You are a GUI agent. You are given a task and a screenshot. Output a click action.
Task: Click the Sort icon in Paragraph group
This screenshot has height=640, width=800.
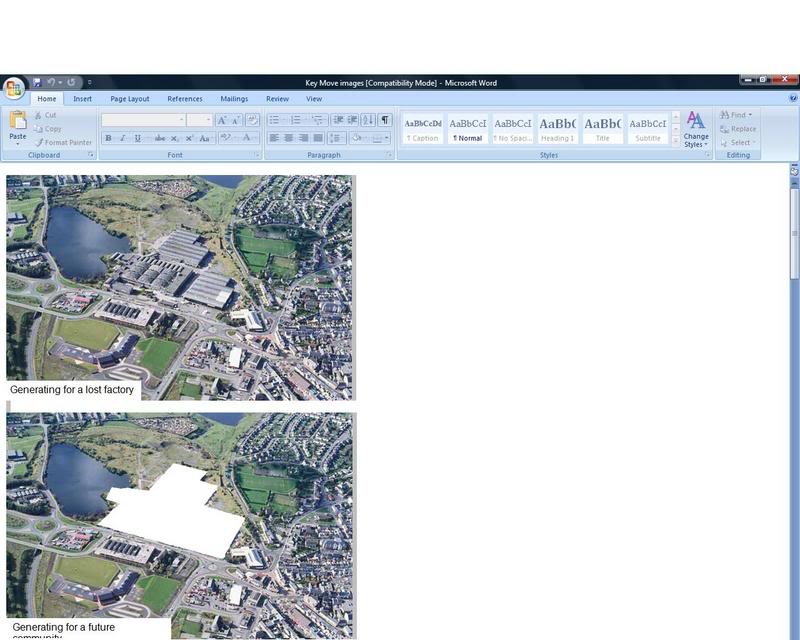(x=367, y=120)
